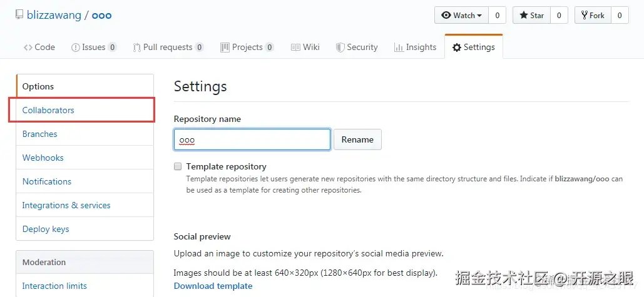Image resolution: width=644 pixels, height=297 pixels.
Task: Open the Projects tab
Action: coord(247,47)
